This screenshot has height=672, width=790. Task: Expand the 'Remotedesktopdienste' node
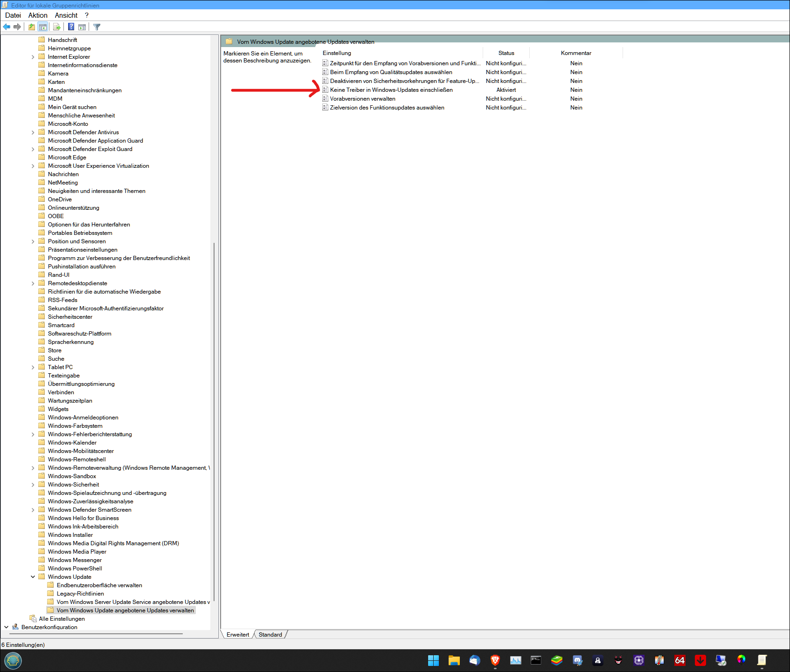(33, 283)
